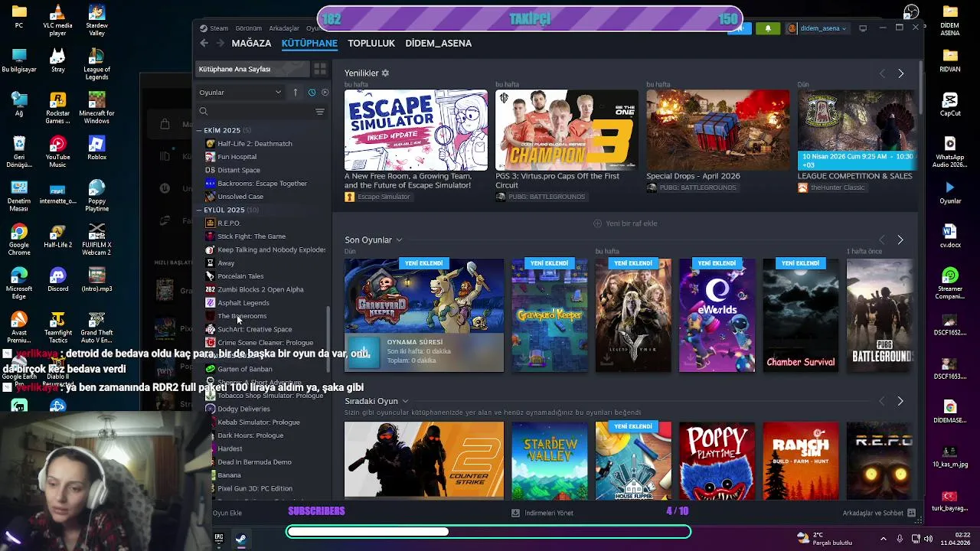
Task: Switch to the KÜTÜPHANE tab
Action: [309, 44]
